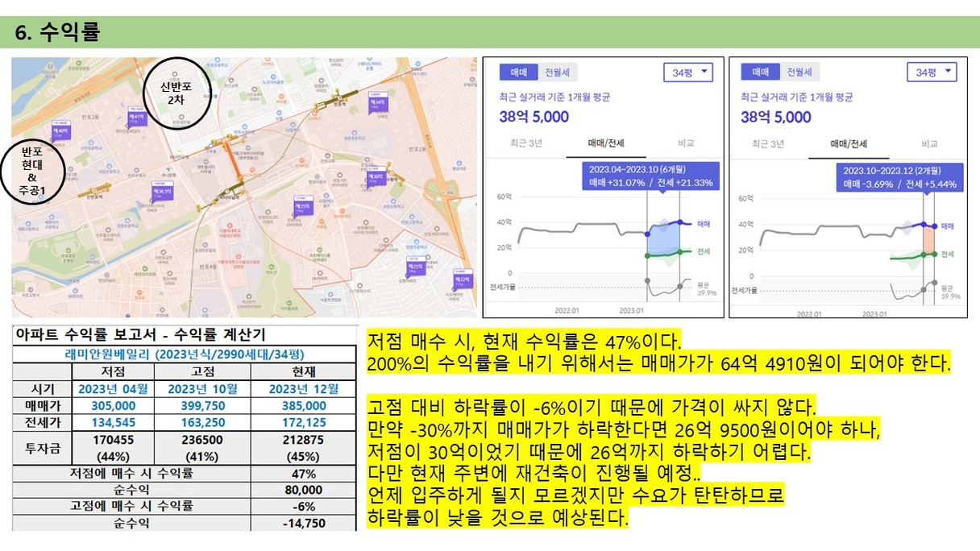The height and width of the screenshot is (551, 980).
Task: Click the 2023.04~2023.10 (6개월) tooltip in left chart
Action: [650, 176]
